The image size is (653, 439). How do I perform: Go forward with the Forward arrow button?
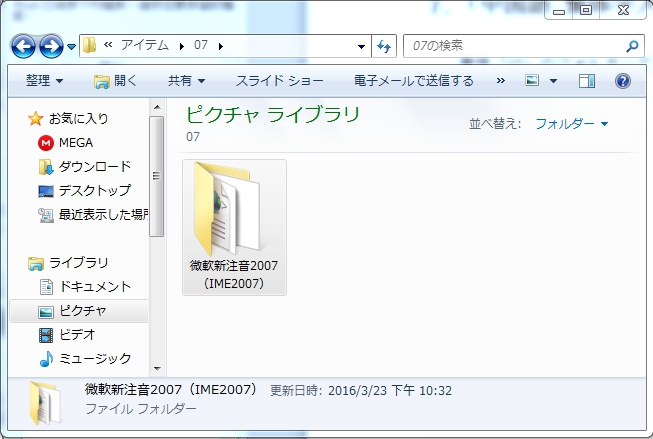(x=51, y=46)
